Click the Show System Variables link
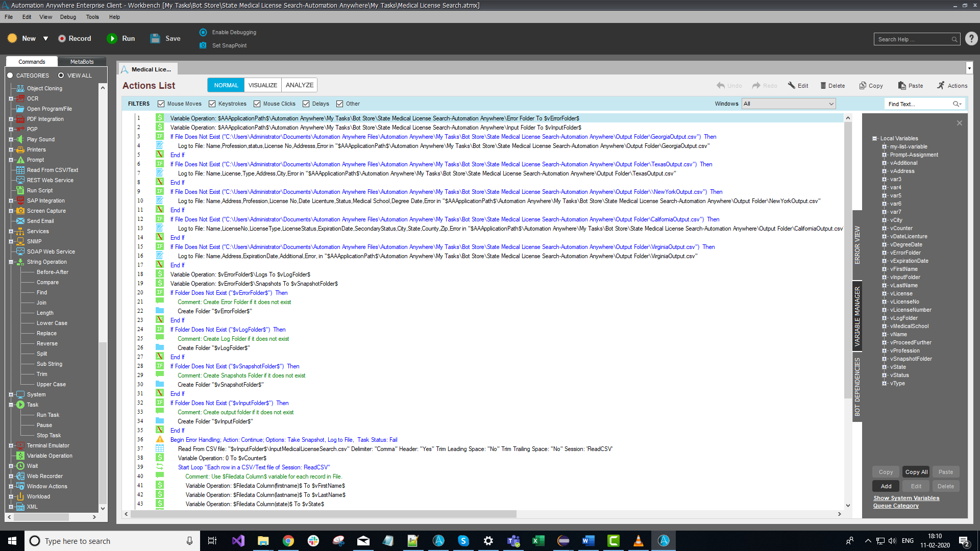This screenshot has width=980, height=551. [x=906, y=498]
